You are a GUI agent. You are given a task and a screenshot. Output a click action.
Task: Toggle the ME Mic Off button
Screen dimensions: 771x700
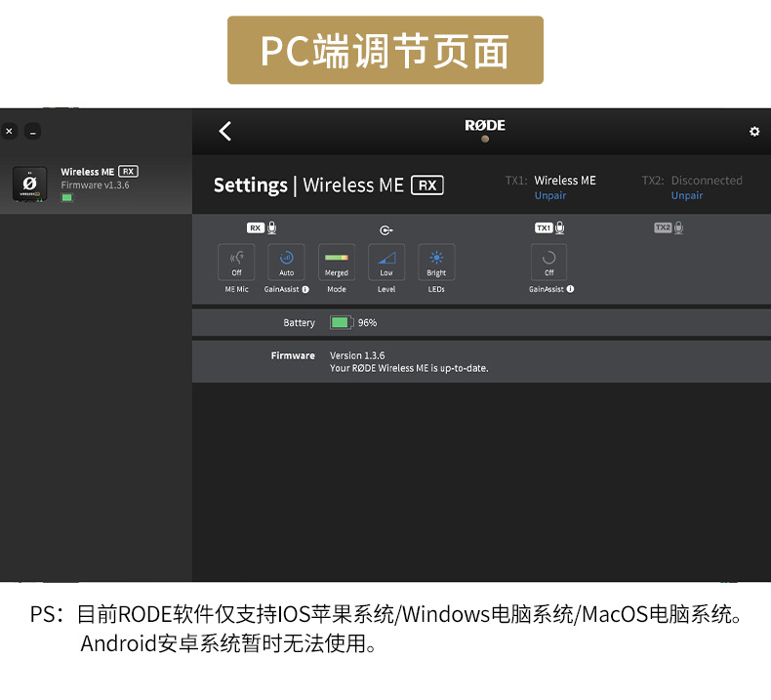[236, 263]
